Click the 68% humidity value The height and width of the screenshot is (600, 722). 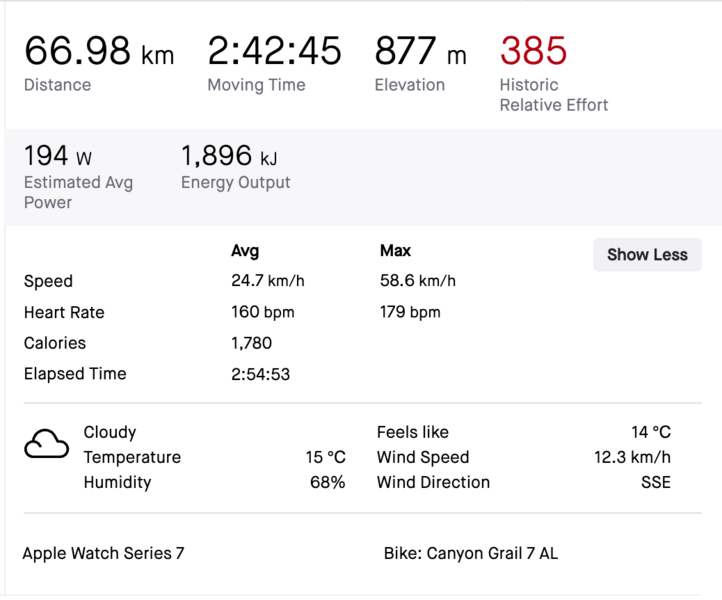pyautogui.click(x=327, y=482)
